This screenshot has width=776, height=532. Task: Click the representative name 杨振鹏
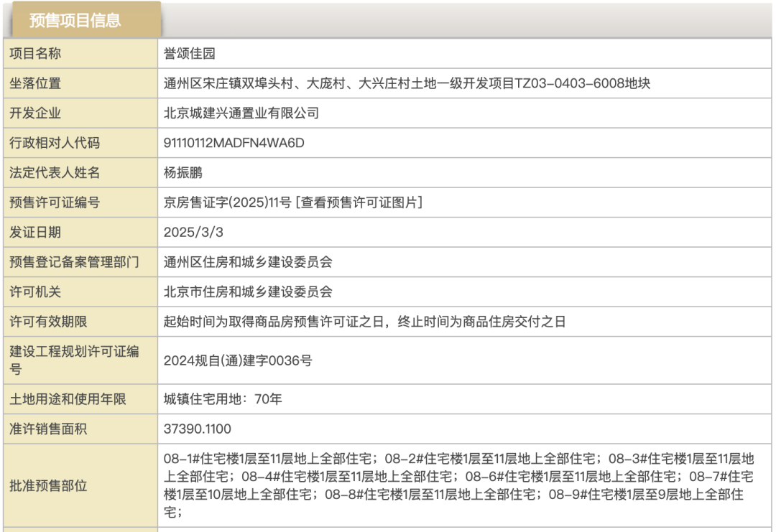tap(183, 172)
